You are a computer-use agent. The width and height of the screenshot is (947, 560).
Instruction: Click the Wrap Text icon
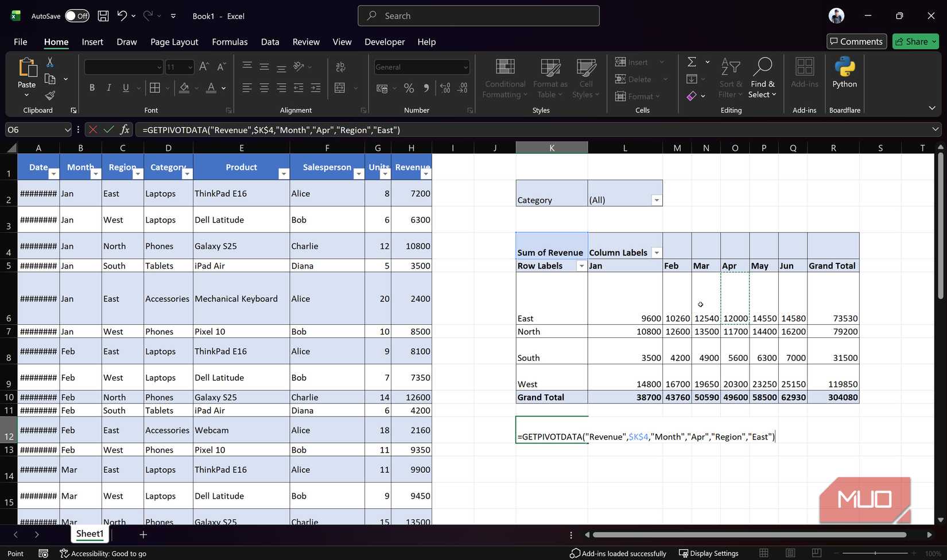pyautogui.click(x=340, y=67)
